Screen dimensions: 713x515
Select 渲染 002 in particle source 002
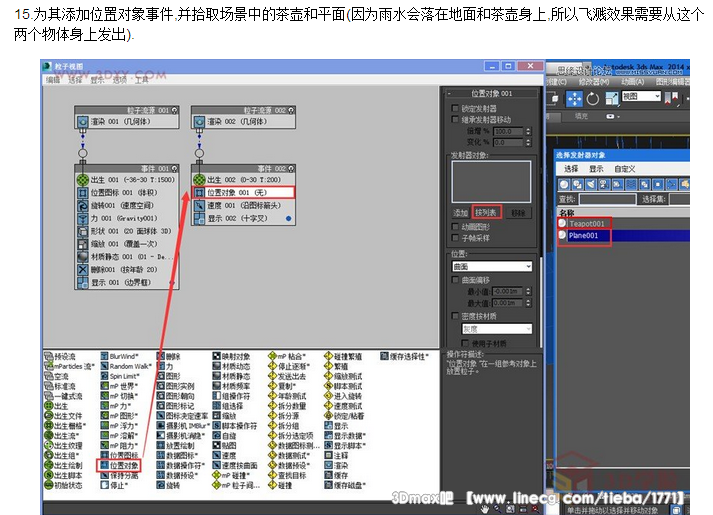(x=244, y=122)
